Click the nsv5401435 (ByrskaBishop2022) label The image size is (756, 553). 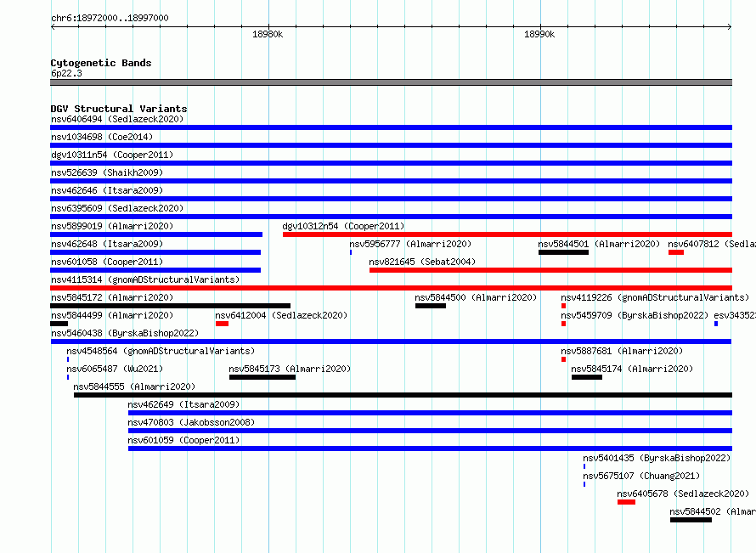tap(657, 458)
